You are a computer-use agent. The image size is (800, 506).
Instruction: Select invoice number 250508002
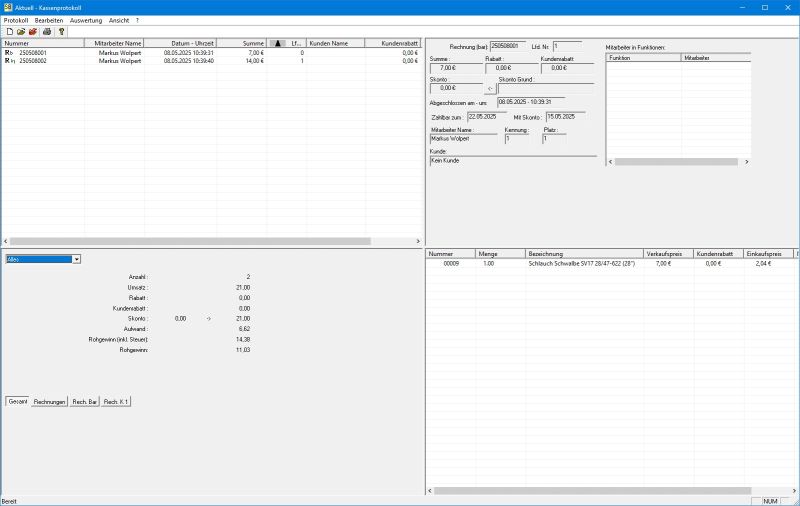pyautogui.click(x=33, y=61)
